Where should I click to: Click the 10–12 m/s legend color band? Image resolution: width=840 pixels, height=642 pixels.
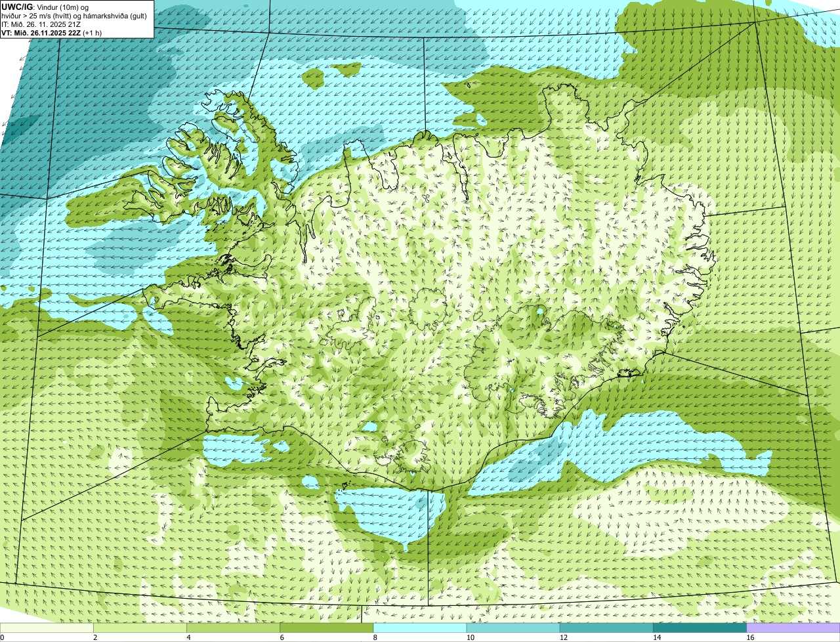513,628
